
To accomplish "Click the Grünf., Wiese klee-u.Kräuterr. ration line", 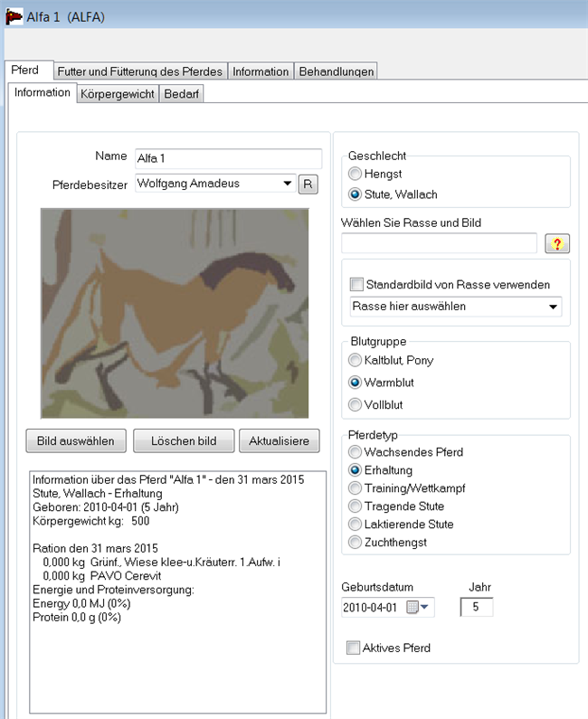I will (161, 563).
